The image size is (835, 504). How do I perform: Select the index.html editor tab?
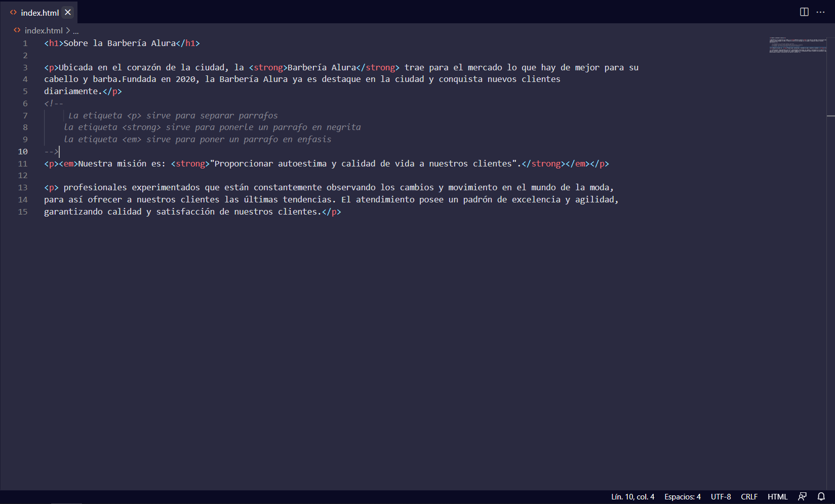39,13
